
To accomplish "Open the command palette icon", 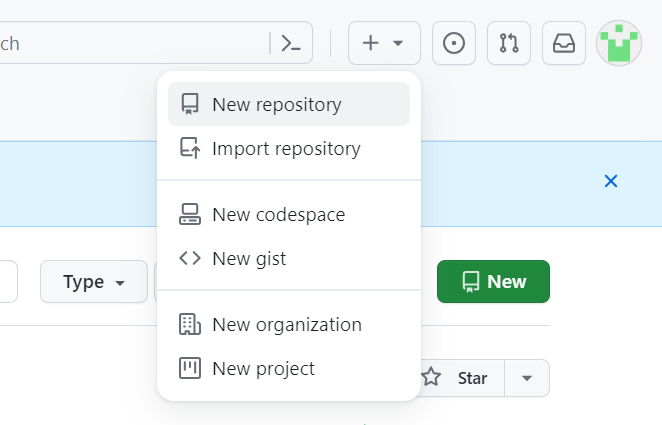I will tap(291, 43).
